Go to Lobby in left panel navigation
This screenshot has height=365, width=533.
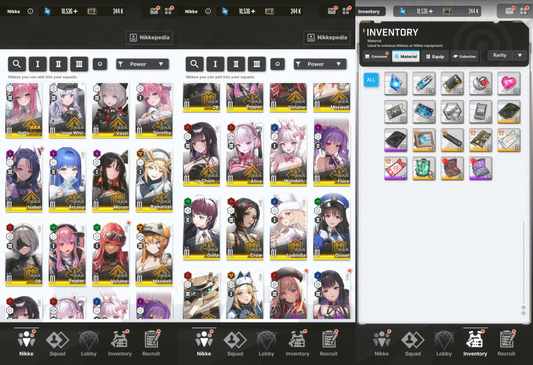(x=88, y=343)
